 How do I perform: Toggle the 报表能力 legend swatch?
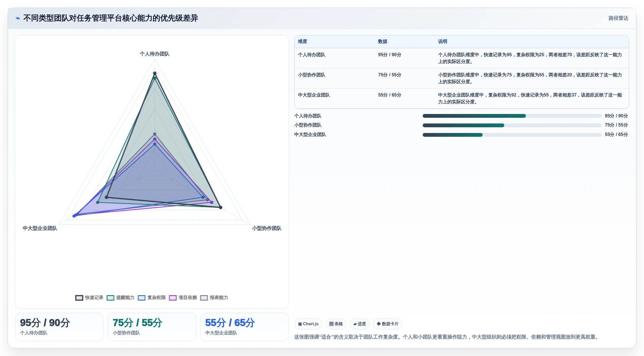click(204, 298)
